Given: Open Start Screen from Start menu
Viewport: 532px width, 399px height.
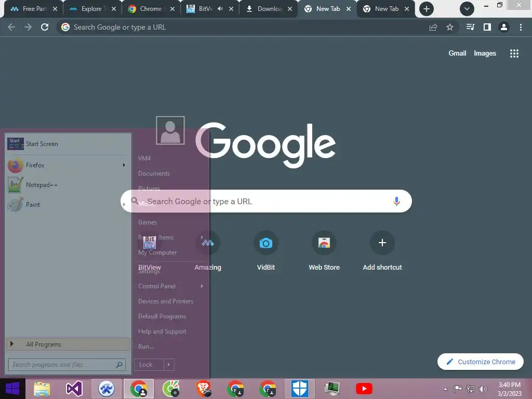Looking at the screenshot, I should [x=68, y=144].
